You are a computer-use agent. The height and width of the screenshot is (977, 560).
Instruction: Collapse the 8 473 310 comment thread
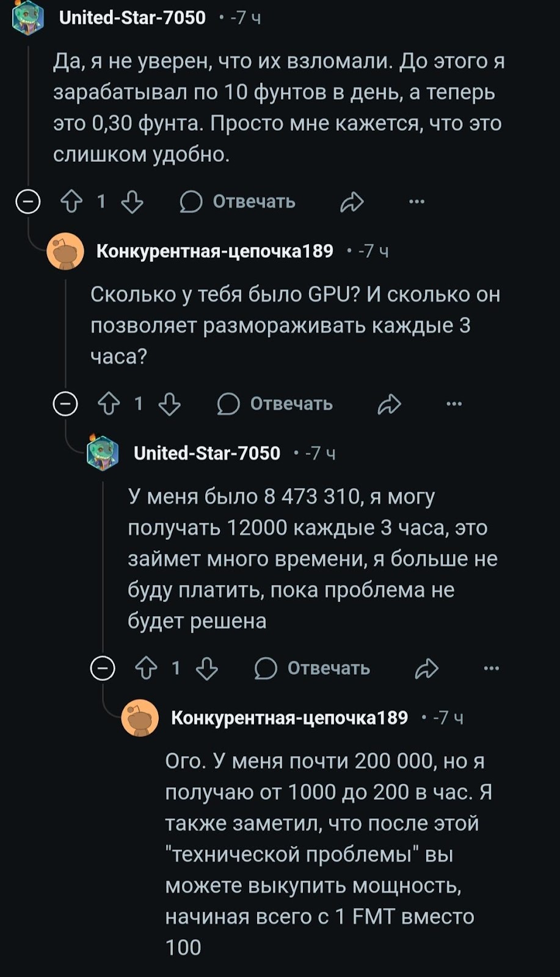click(103, 668)
